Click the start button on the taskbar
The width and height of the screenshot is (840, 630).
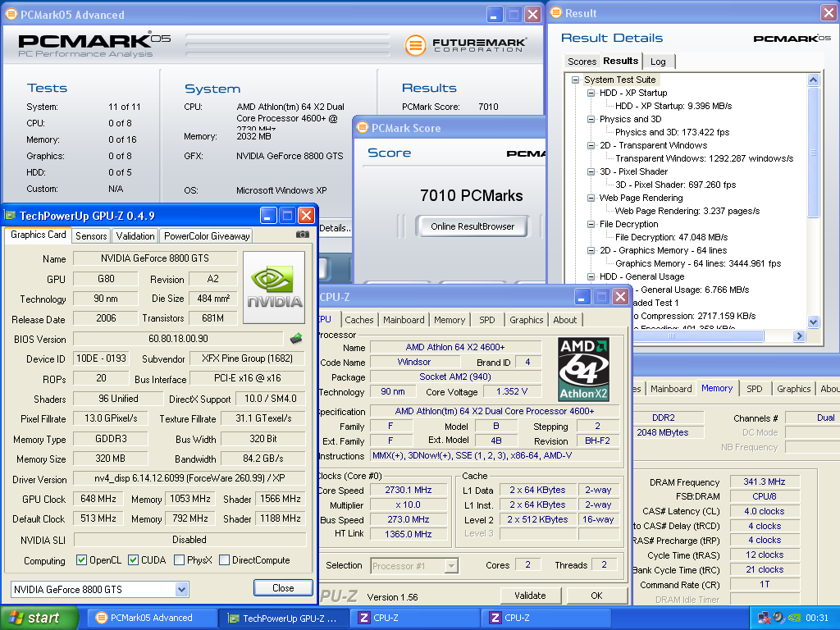pos(39,618)
